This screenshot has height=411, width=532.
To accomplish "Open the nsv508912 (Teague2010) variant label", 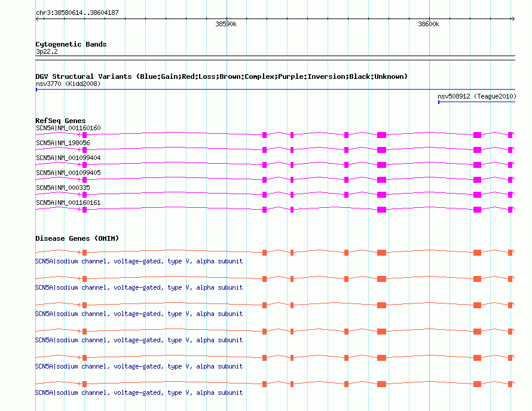I will pos(476,96).
